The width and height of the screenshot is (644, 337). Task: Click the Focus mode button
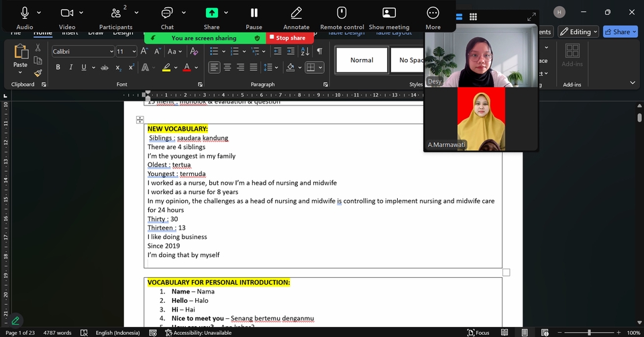[x=478, y=332]
